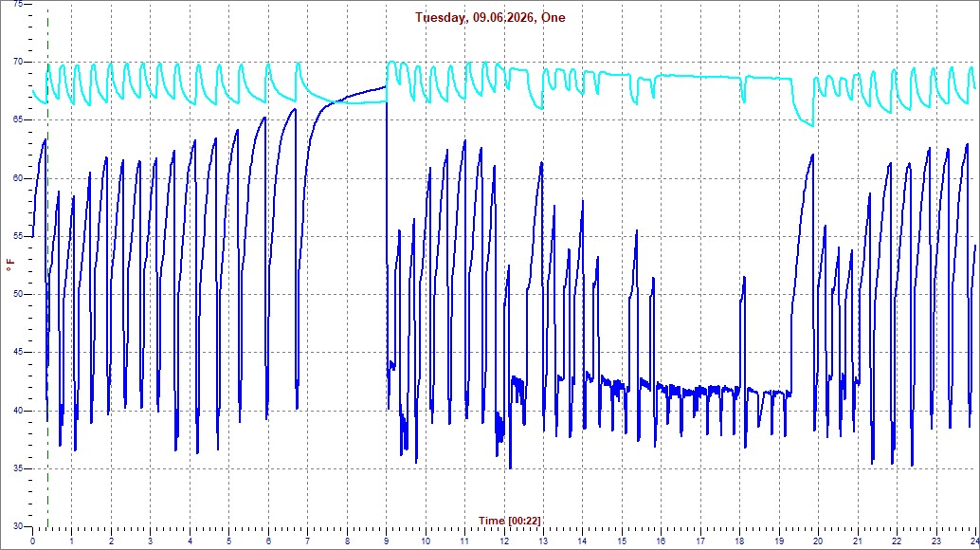Click x-axis hour label 13

pyautogui.click(x=543, y=541)
